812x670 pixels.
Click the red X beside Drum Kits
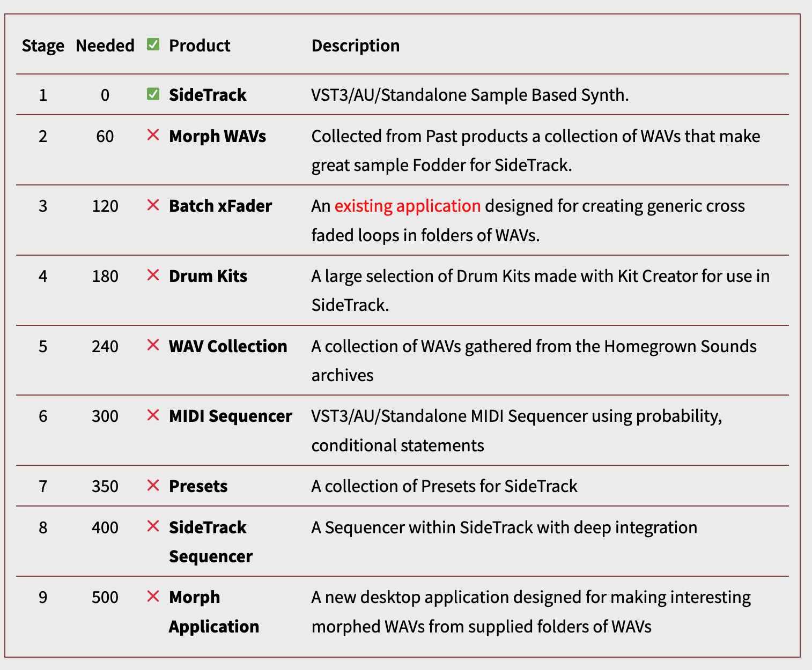pos(153,276)
